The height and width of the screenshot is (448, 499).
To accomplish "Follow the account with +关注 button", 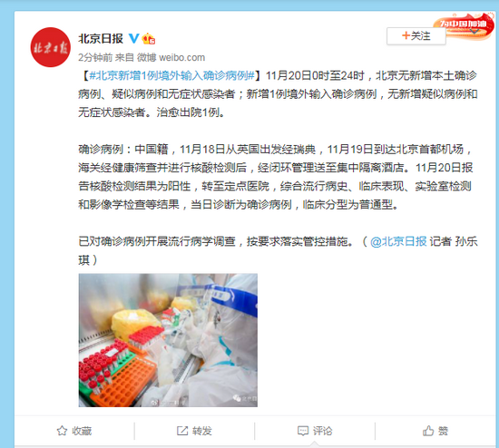I will tap(416, 35).
